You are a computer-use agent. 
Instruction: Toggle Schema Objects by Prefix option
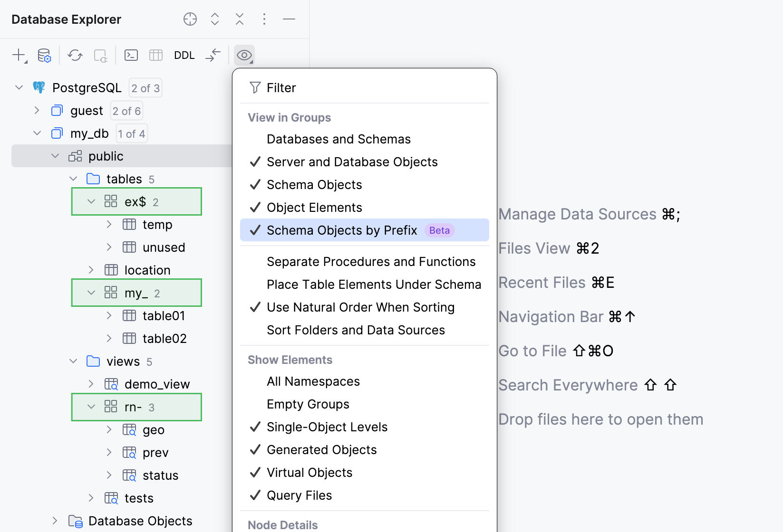coord(365,230)
